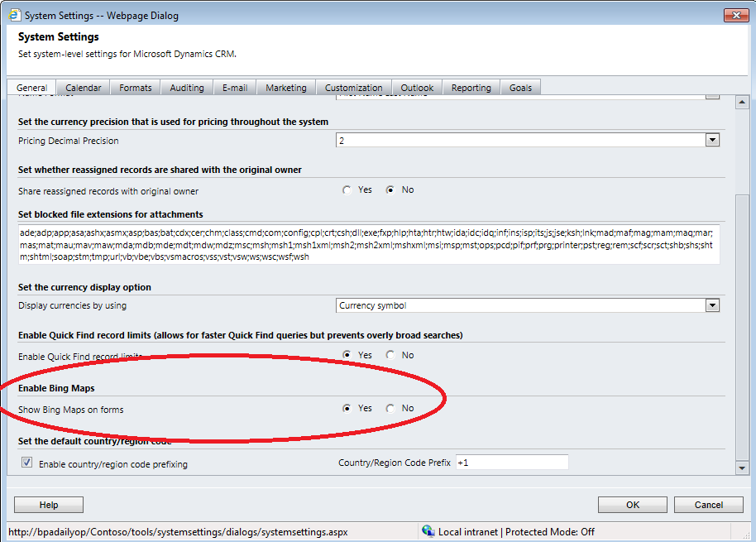
Task: Select the Goals tab
Action: coord(520,87)
